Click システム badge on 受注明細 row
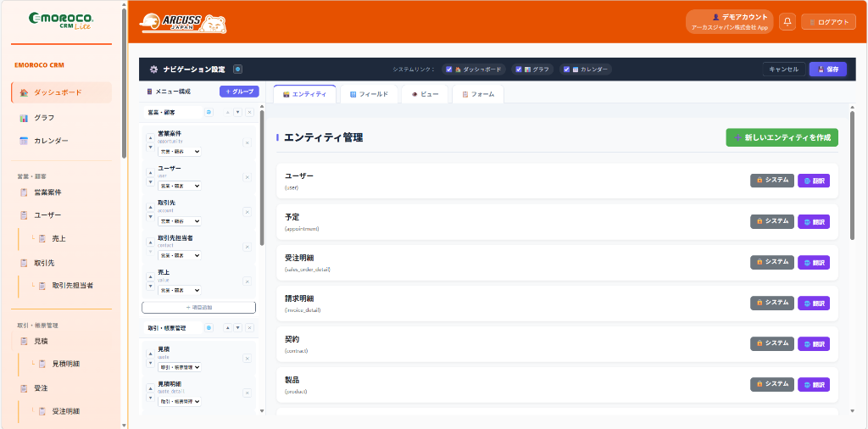 pyautogui.click(x=772, y=262)
